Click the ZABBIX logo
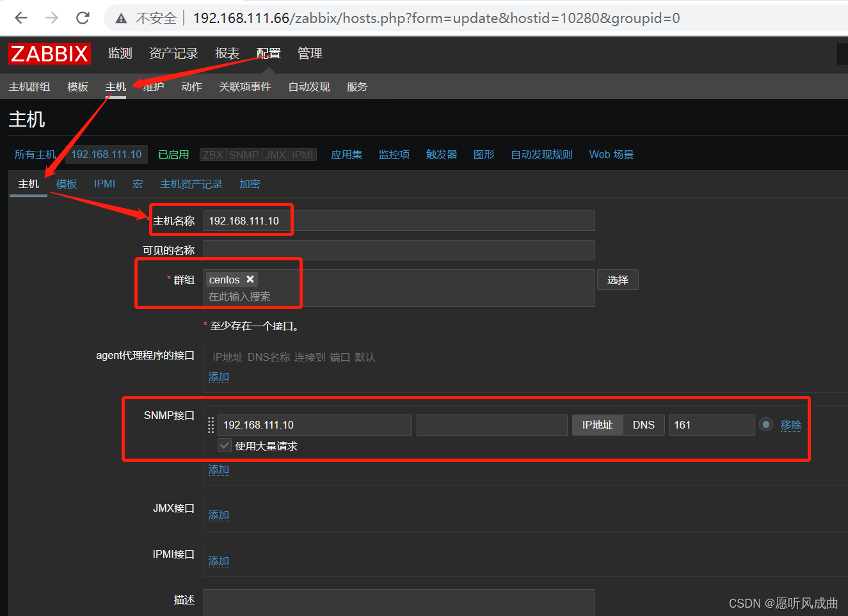 [x=49, y=54]
